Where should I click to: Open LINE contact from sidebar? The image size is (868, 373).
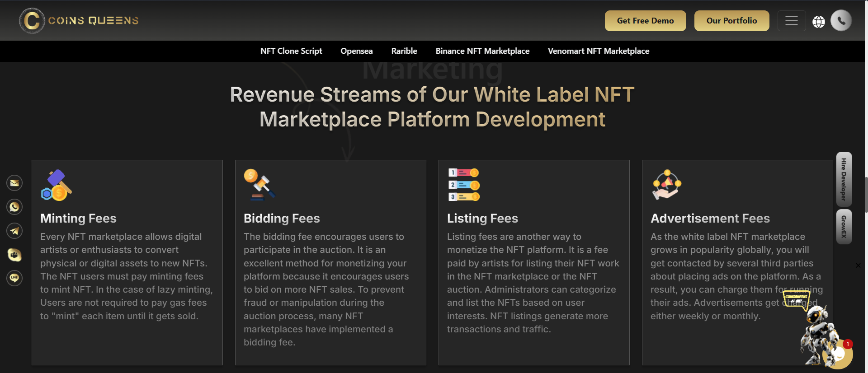[x=14, y=278]
